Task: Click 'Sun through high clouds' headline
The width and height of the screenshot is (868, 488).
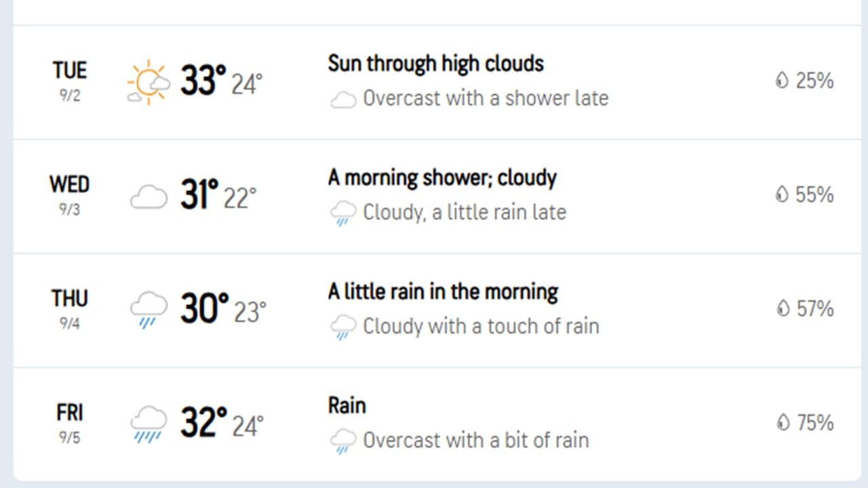Action: [435, 64]
